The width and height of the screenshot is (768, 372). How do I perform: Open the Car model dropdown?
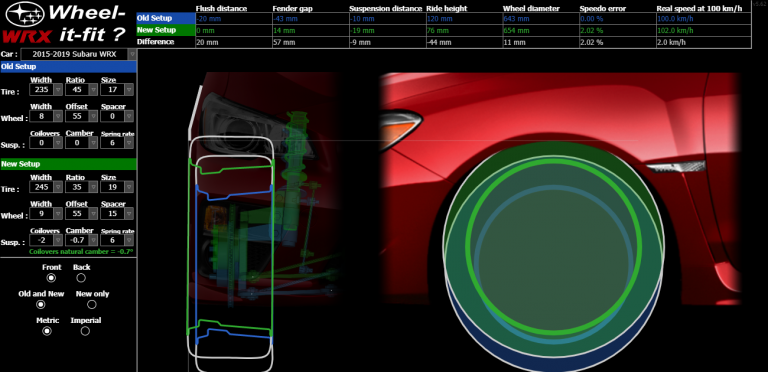click(78, 54)
